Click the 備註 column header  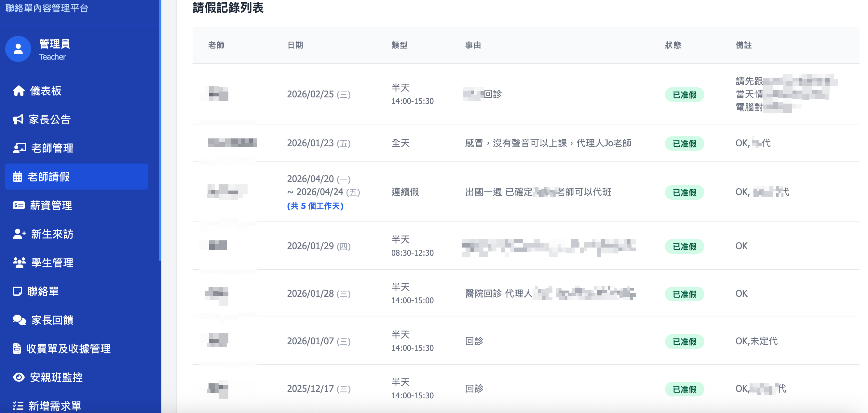click(744, 45)
